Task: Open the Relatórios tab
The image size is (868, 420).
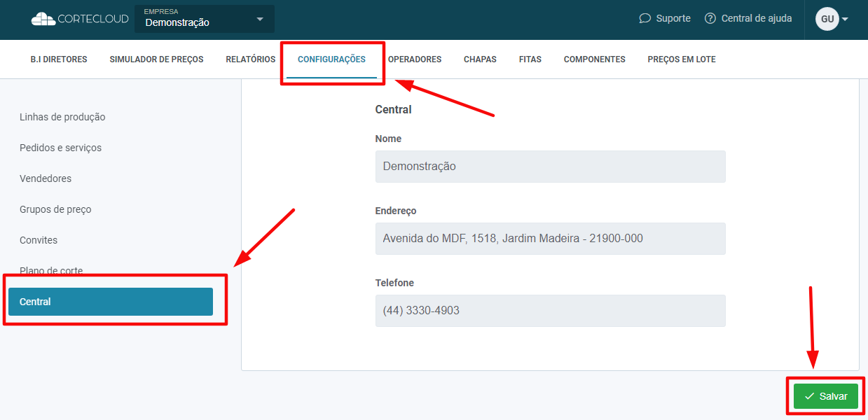Action: click(x=250, y=59)
